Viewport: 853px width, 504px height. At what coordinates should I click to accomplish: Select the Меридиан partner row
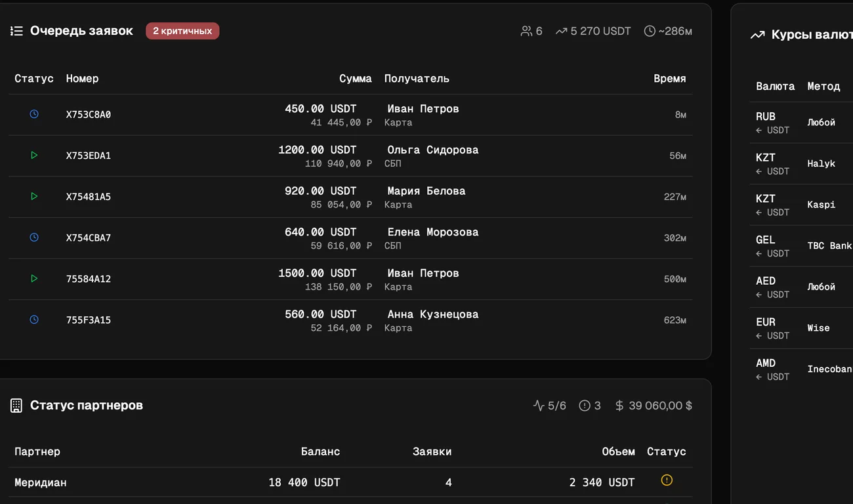pyautogui.click(x=350, y=482)
